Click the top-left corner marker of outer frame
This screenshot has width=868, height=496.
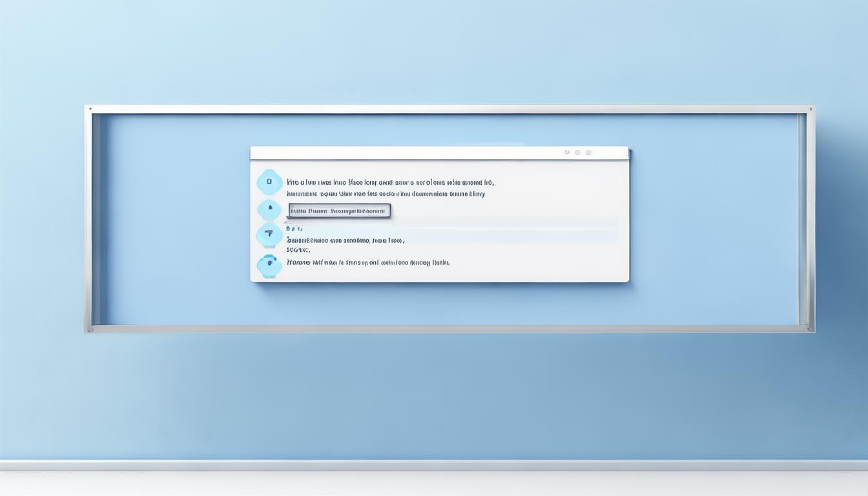pos(89,109)
